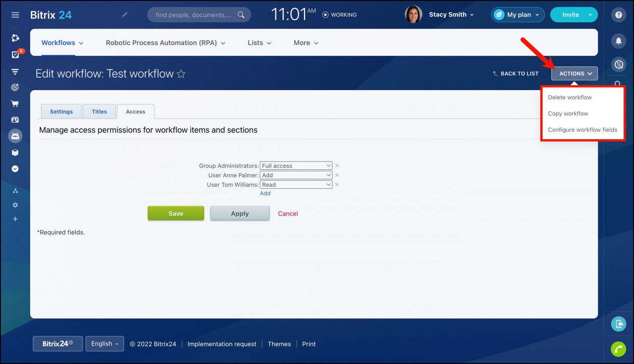Open the contact card icon in sidebar
This screenshot has height=364, width=634.
point(15,120)
